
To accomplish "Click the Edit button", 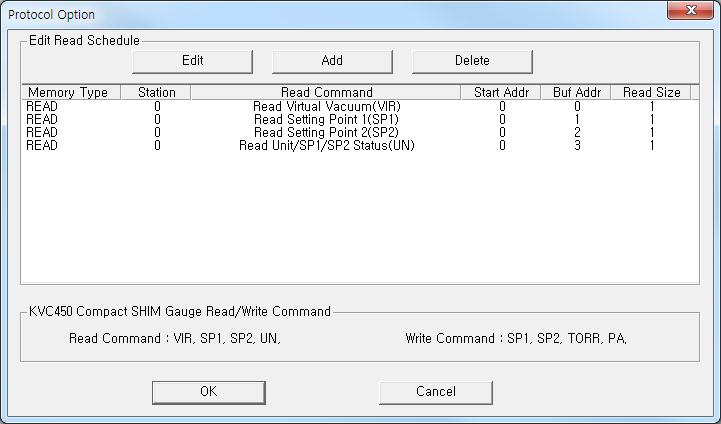I will click(192, 61).
